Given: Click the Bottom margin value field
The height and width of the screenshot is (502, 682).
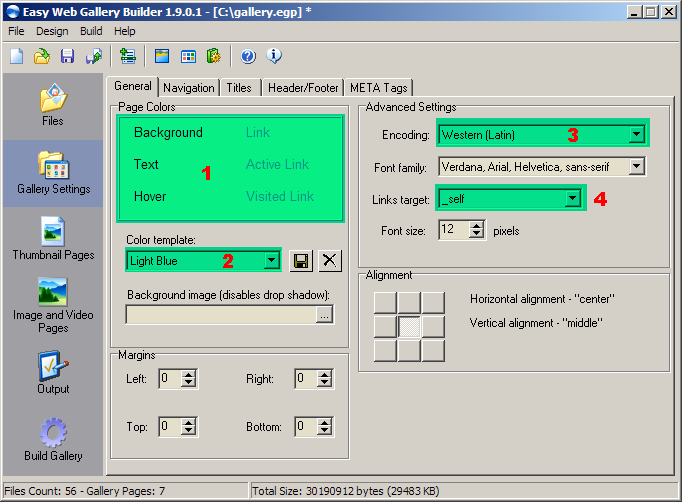Looking at the screenshot, I should [306, 426].
